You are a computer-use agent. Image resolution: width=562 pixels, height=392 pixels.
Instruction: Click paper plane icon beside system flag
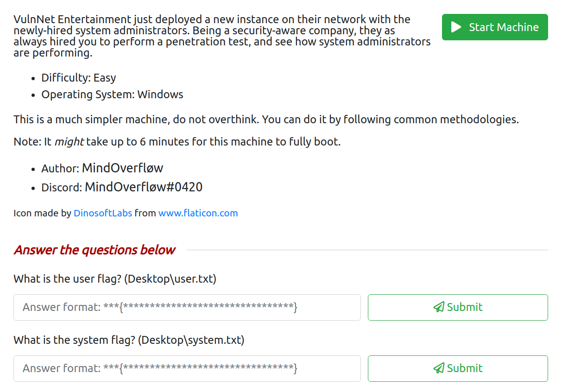pyautogui.click(x=439, y=368)
